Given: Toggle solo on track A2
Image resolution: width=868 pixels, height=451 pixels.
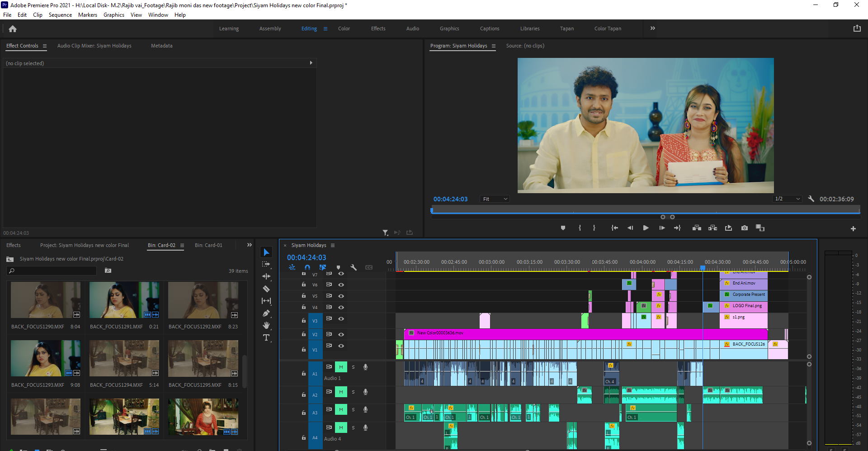Looking at the screenshot, I should tap(353, 392).
